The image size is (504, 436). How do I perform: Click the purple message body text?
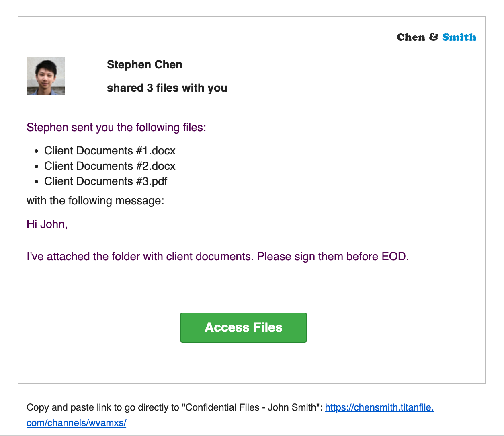point(217,256)
